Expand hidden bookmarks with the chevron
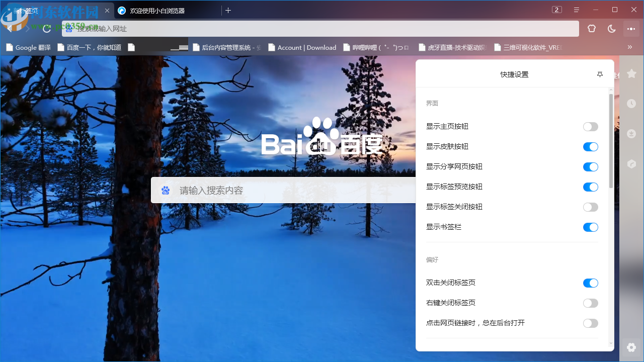This screenshot has width=644, height=362. coord(629,47)
